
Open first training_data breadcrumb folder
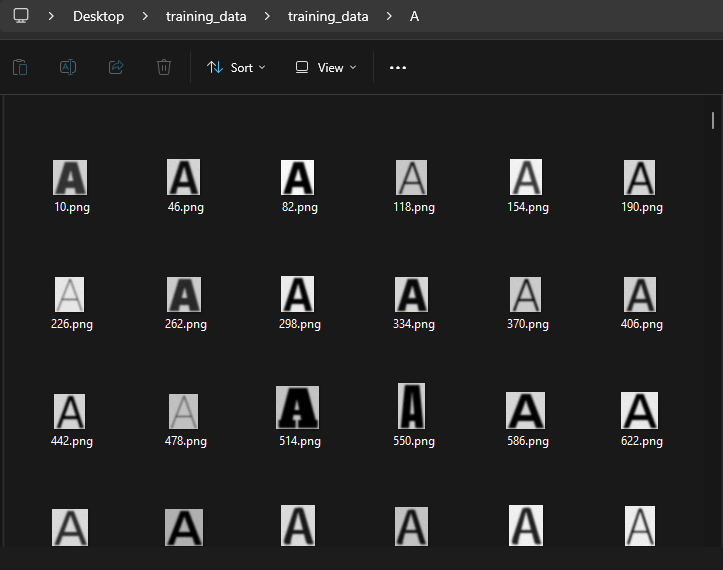206,16
